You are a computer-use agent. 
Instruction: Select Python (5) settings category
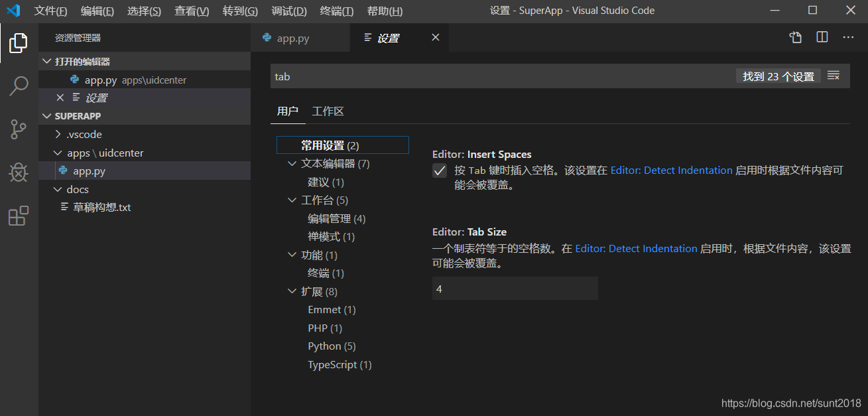coord(332,346)
